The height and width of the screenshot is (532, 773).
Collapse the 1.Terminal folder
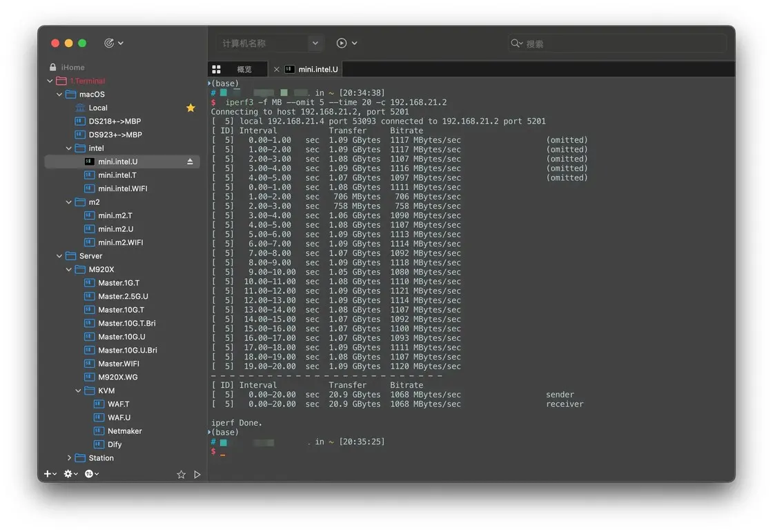click(x=50, y=81)
